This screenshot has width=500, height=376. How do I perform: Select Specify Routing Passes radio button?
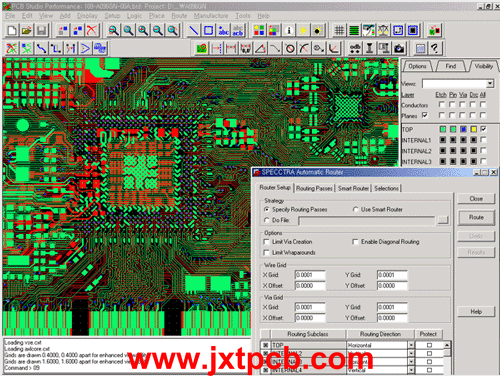[x=266, y=209]
